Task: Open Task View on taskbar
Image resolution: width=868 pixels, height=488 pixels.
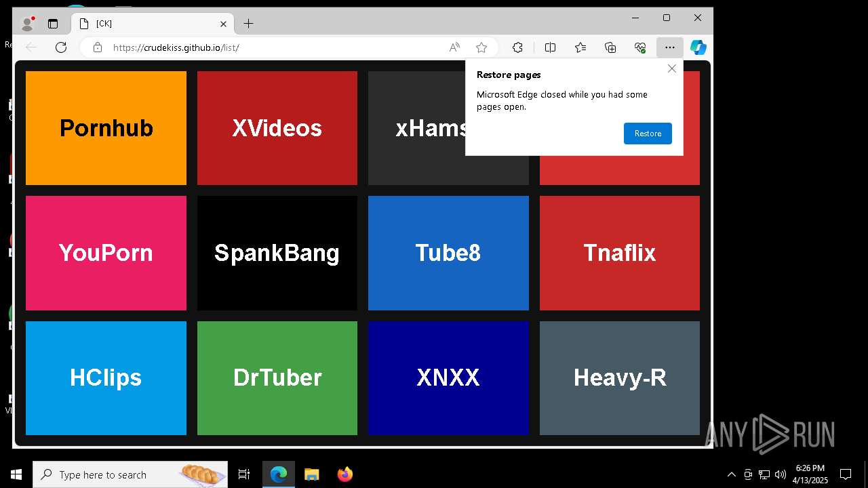Action: (244, 474)
